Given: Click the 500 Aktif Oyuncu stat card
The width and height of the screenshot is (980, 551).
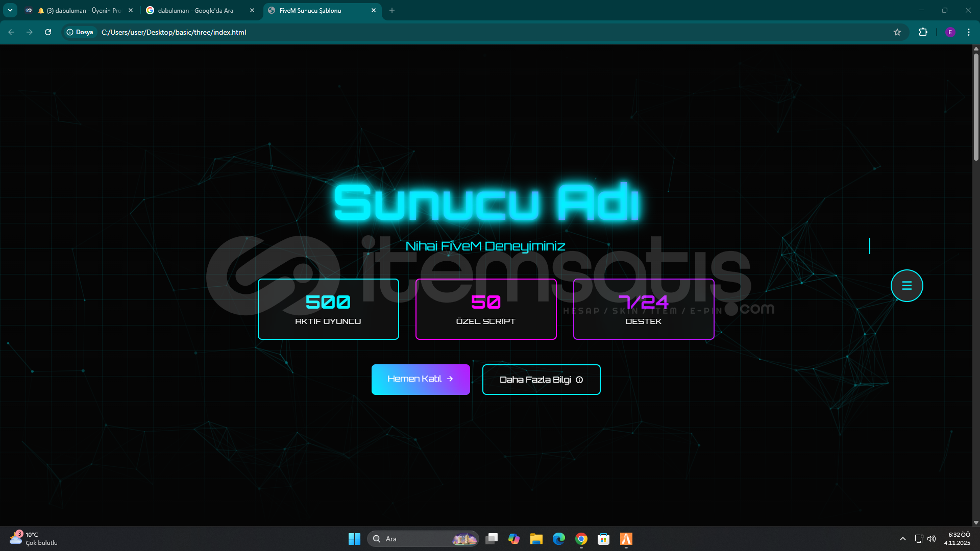Looking at the screenshot, I should (x=328, y=309).
